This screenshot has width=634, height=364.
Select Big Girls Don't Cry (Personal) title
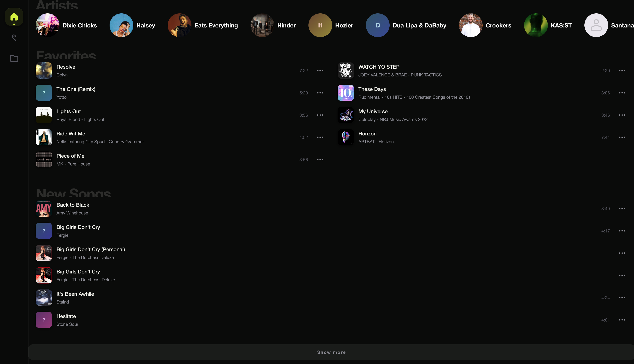(x=91, y=249)
